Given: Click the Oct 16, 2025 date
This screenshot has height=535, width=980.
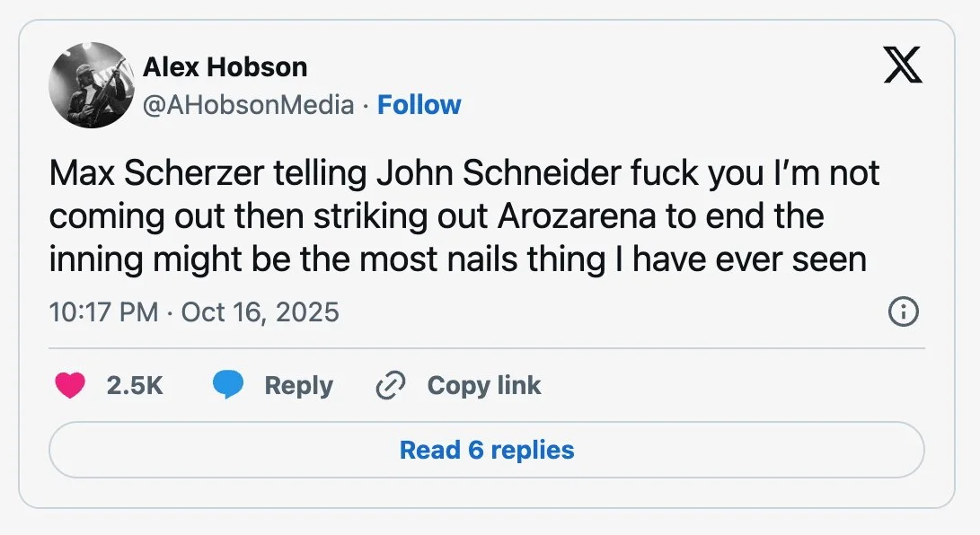Looking at the screenshot, I should tap(260, 312).
